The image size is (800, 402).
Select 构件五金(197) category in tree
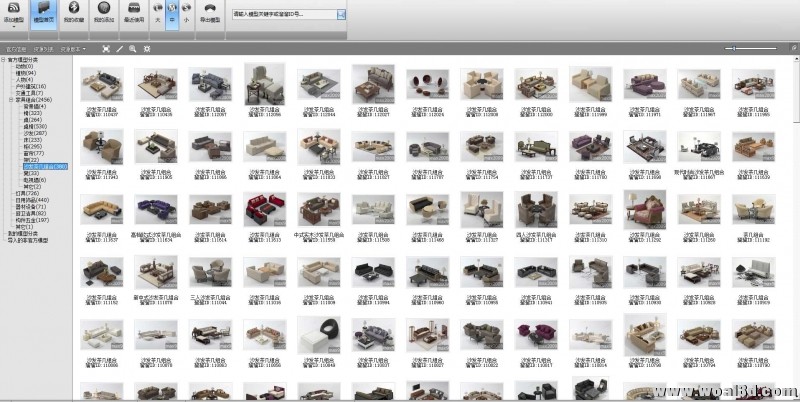point(32,220)
